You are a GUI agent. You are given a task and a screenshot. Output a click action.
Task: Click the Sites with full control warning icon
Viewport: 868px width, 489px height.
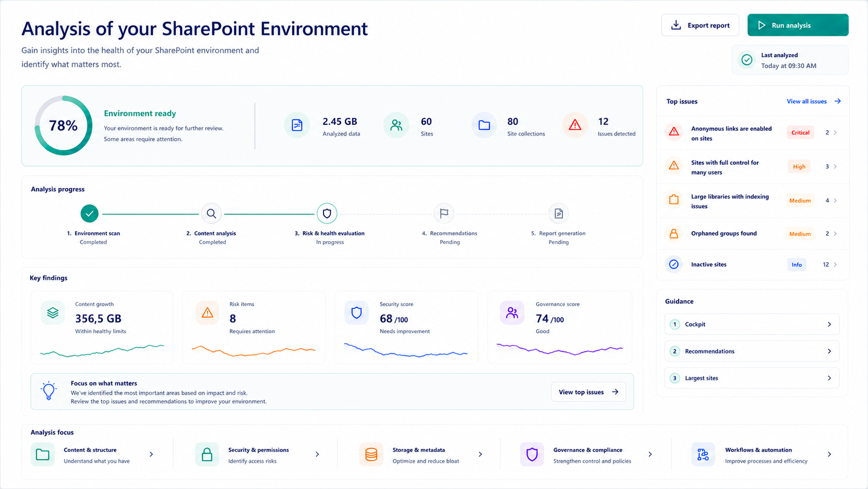pyautogui.click(x=674, y=166)
